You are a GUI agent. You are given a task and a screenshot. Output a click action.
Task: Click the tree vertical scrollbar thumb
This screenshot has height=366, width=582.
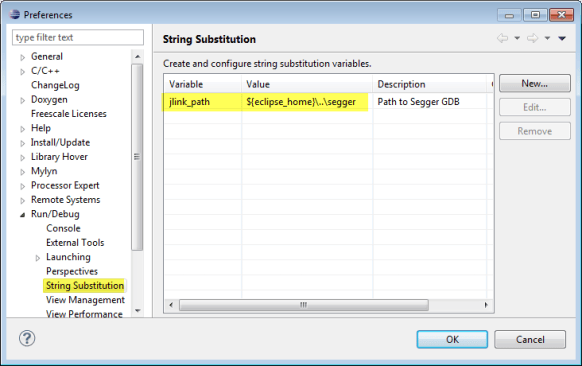[x=137, y=157]
